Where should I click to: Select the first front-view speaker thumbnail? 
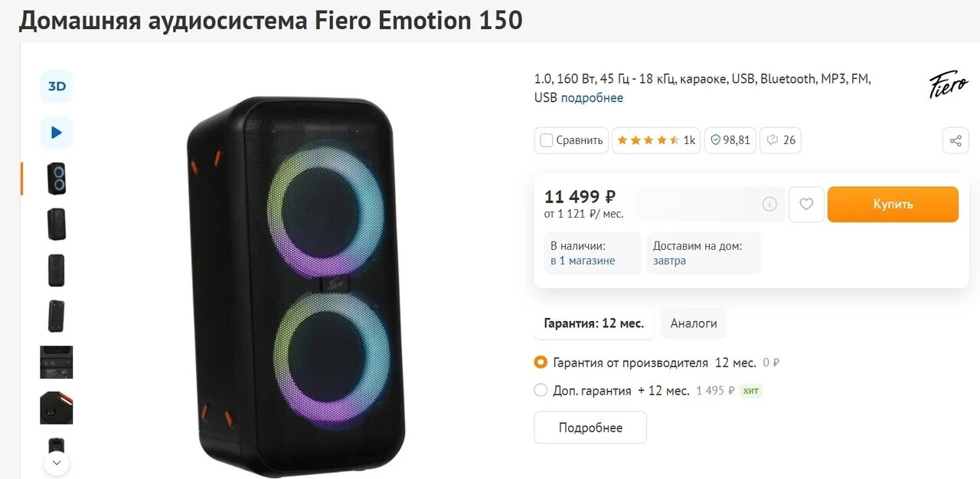[x=57, y=179]
